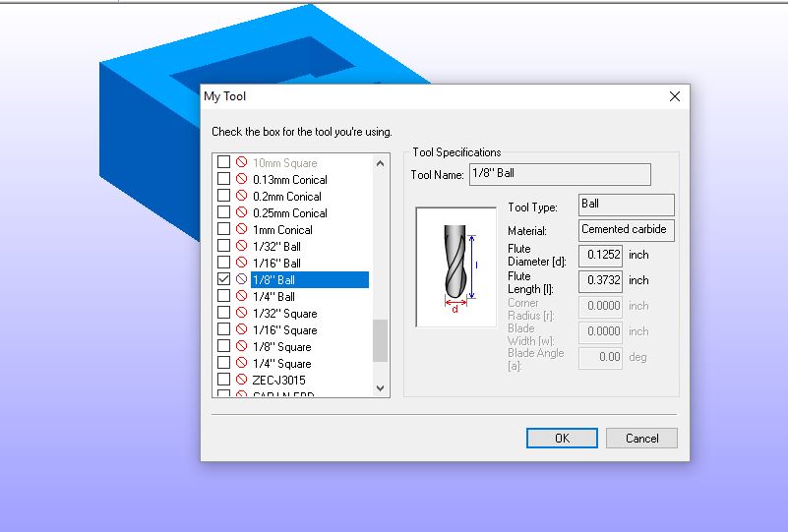Check the 1/8" Square checkbox
The height and width of the screenshot is (532, 788).
click(223, 346)
